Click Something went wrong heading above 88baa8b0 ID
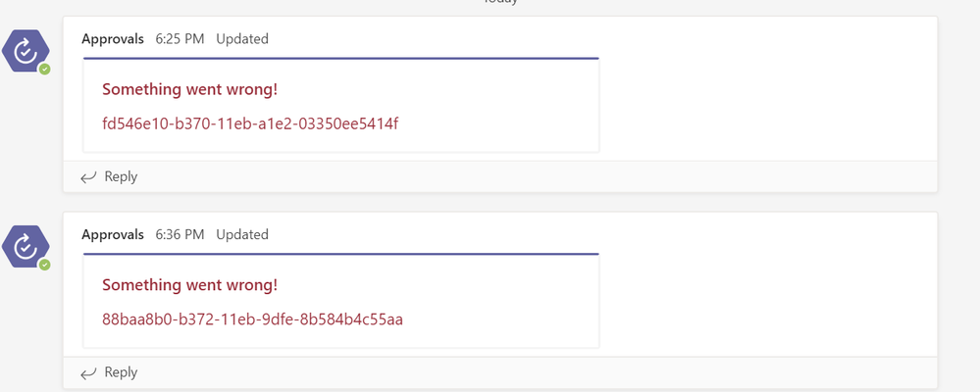The width and height of the screenshot is (980, 392). [190, 285]
